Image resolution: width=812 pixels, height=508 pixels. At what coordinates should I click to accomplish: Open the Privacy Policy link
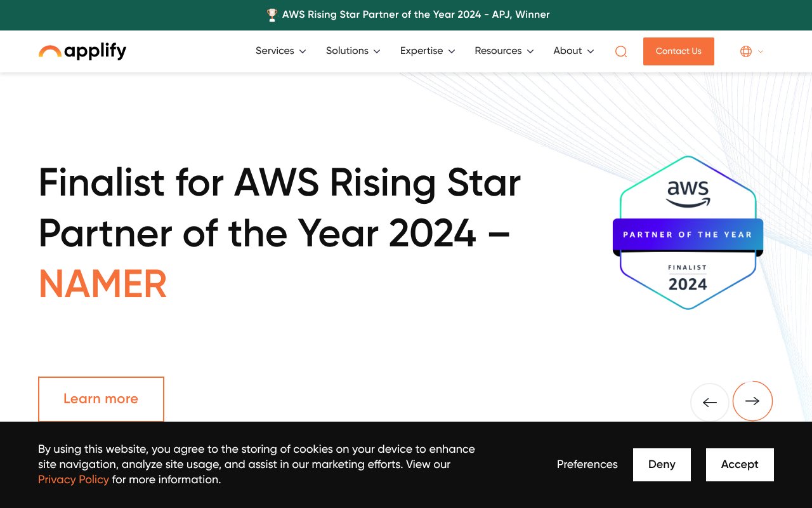click(x=74, y=479)
